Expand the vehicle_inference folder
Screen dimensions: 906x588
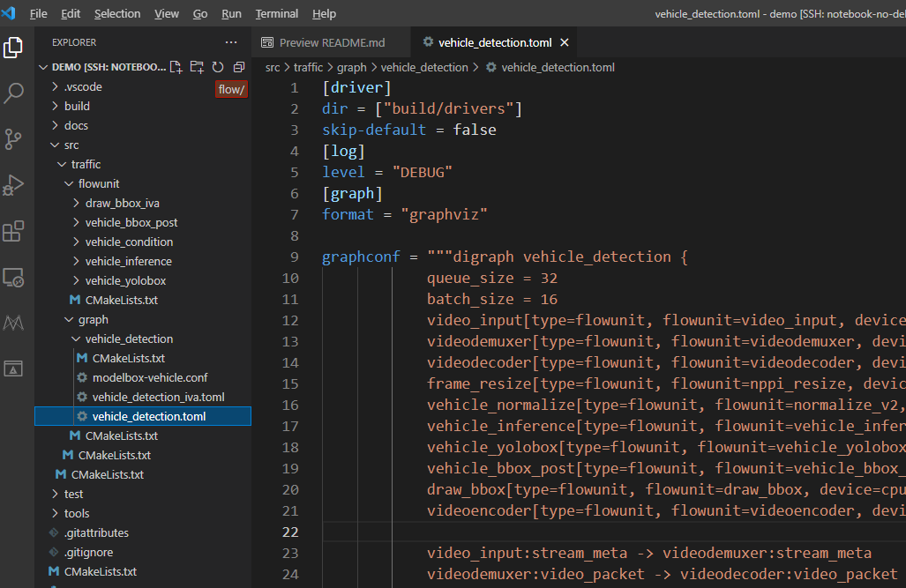tap(143, 262)
